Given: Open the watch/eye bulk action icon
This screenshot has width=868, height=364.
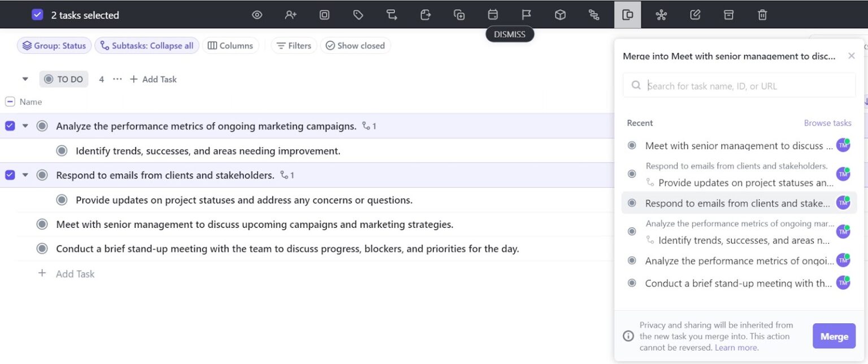Looking at the screenshot, I should [257, 15].
